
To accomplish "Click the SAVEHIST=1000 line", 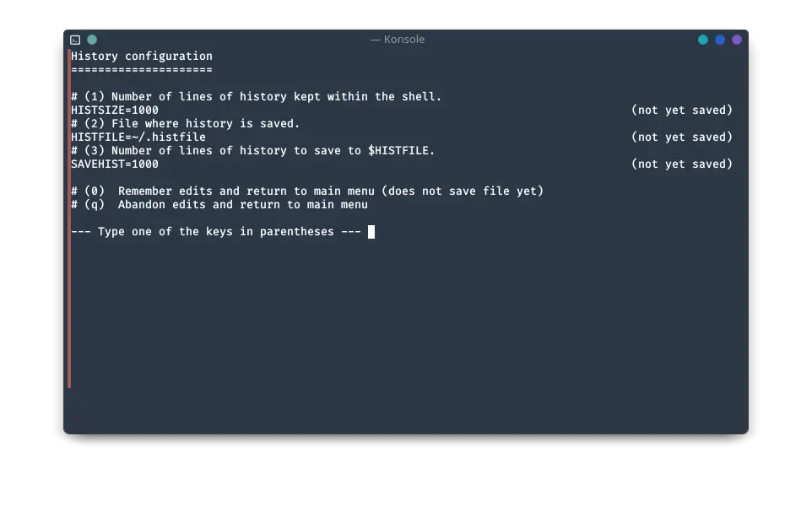I will pyautogui.click(x=115, y=164).
